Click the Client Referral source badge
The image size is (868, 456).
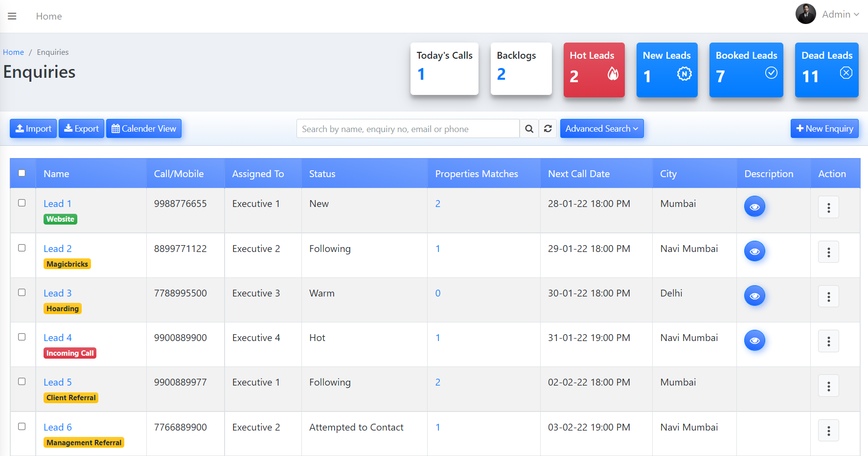(71, 398)
